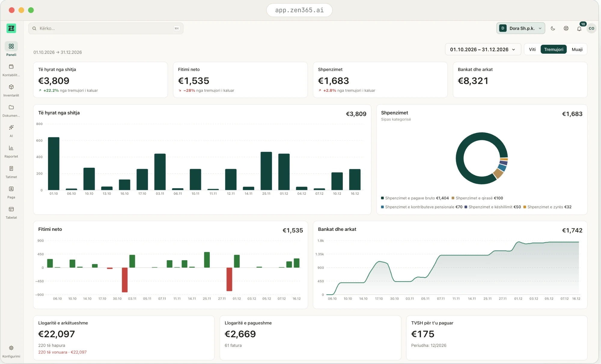Switch to the Viti period tab
Viewport: 601px width, 364px height.
[532, 49]
